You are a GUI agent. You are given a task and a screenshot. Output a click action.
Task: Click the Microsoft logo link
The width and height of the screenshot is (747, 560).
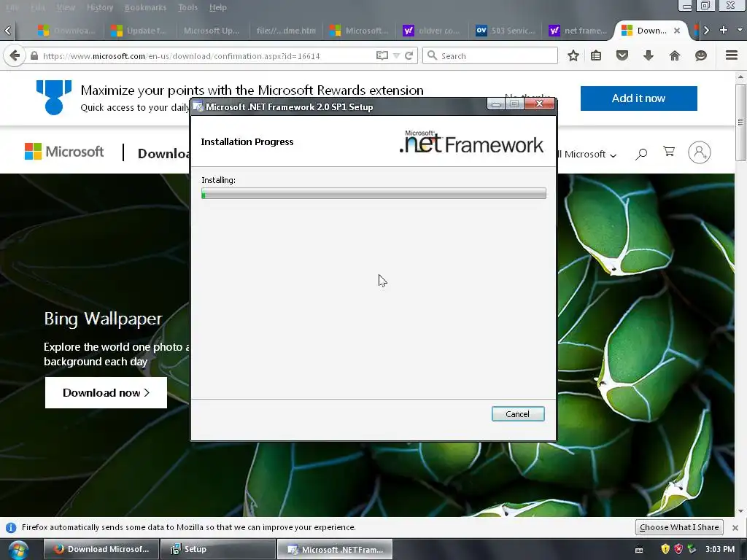coord(64,152)
